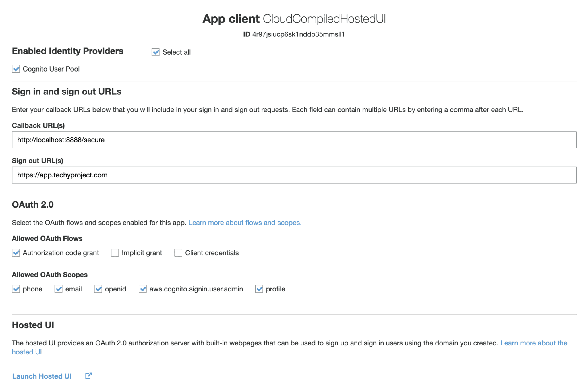Screen dimensions: 588x392
Task: Click the external link icon beside Launch Hosted UI
Action: tap(88, 376)
